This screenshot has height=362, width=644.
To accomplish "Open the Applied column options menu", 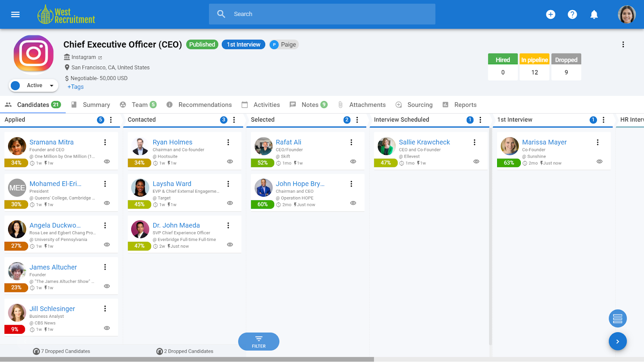I will pos(111,119).
